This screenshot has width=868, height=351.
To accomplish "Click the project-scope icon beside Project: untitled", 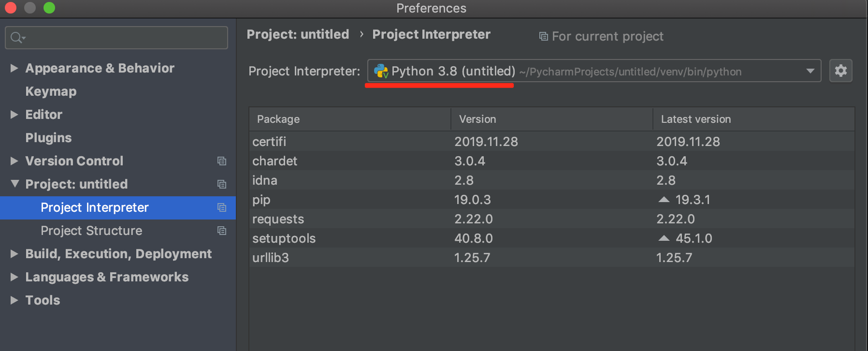I will 222,184.
